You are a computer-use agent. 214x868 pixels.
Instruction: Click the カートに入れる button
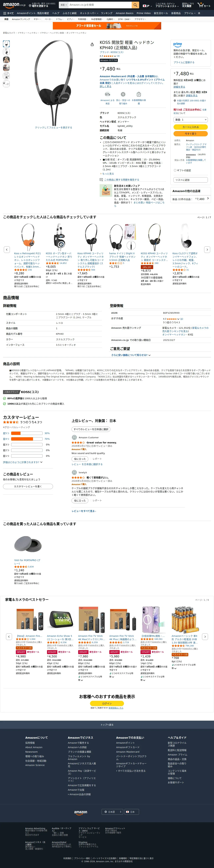(190, 127)
